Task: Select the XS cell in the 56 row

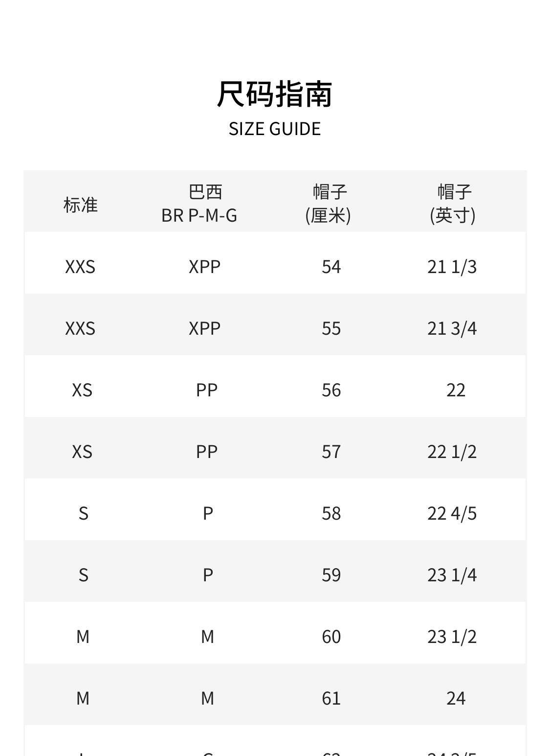Action: [x=82, y=390]
